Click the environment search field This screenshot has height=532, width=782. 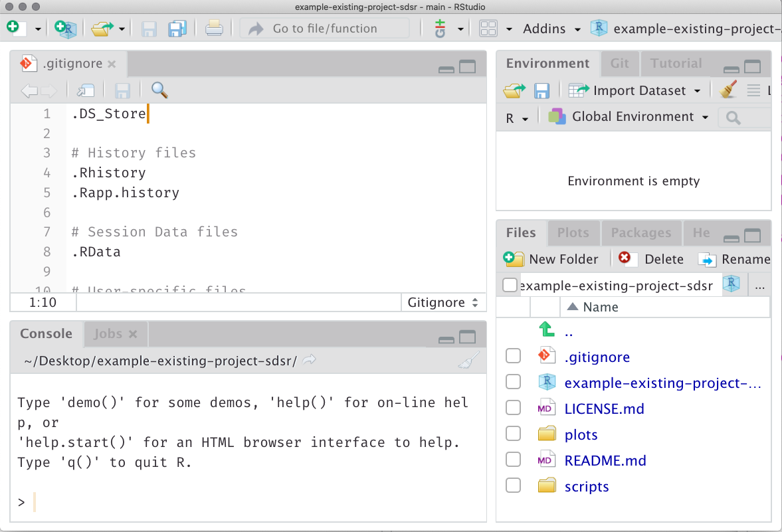(x=744, y=118)
